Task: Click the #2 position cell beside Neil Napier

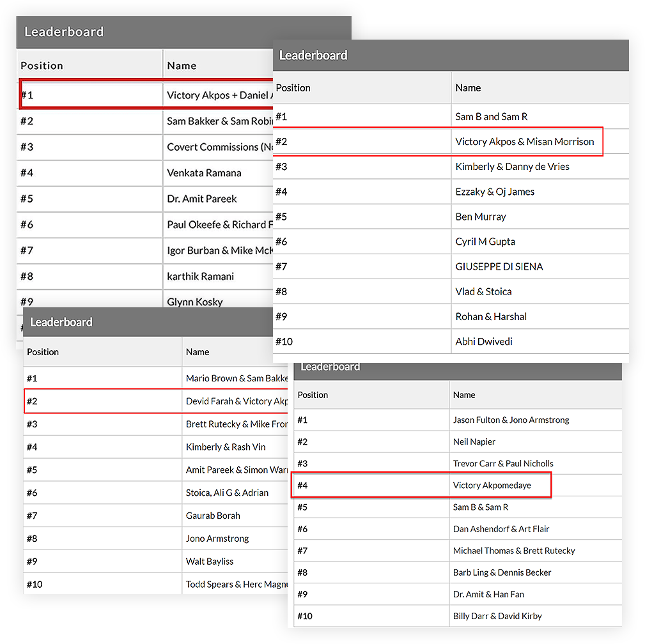Action: pyautogui.click(x=371, y=441)
